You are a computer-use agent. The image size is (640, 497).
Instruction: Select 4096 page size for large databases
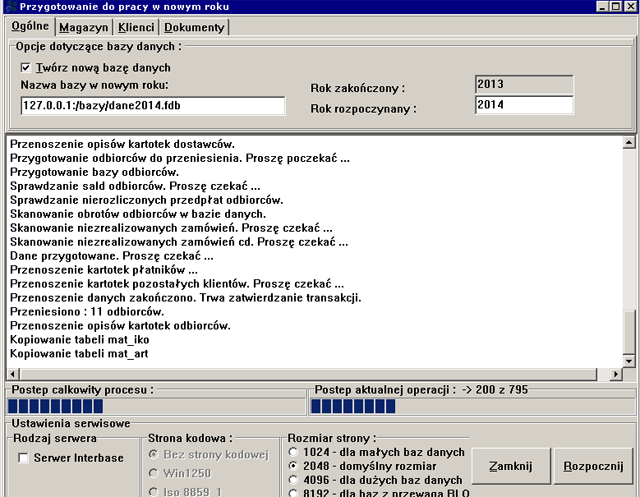293,479
